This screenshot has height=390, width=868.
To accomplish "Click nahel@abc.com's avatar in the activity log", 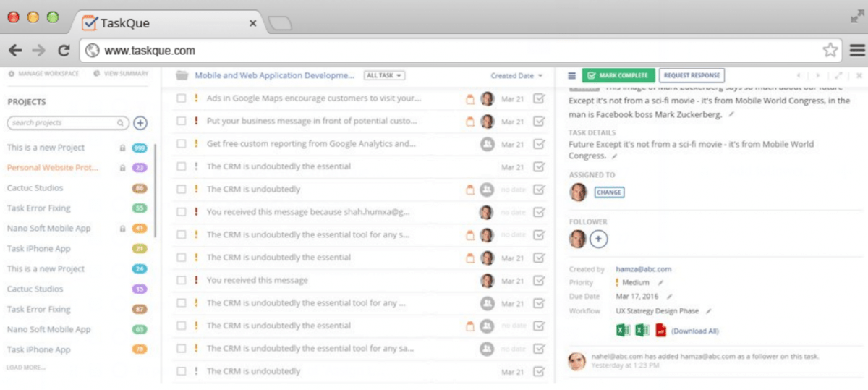I will [x=576, y=361].
